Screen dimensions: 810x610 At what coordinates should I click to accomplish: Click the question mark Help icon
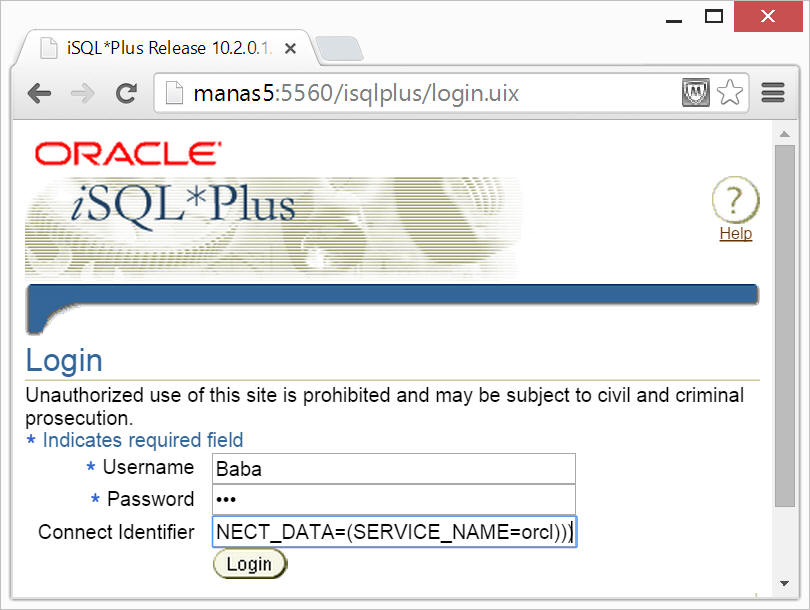[x=735, y=200]
